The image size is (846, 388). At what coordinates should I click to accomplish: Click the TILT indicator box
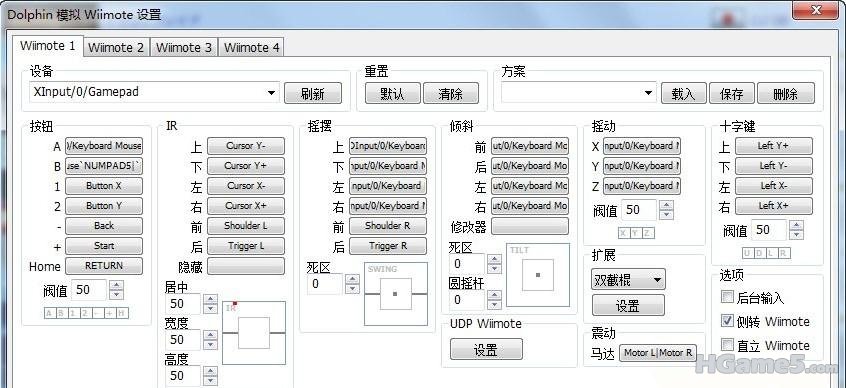point(537,275)
